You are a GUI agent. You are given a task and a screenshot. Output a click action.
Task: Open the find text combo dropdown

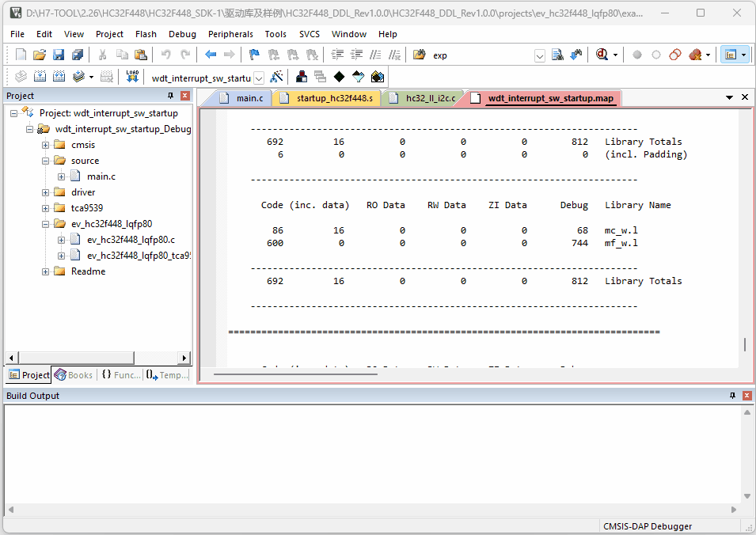click(540, 56)
